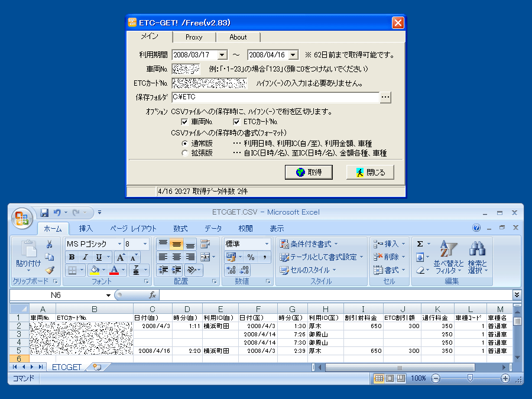532x399 pixels.
Task: Toggle Bold formatting
Action: coord(72,257)
